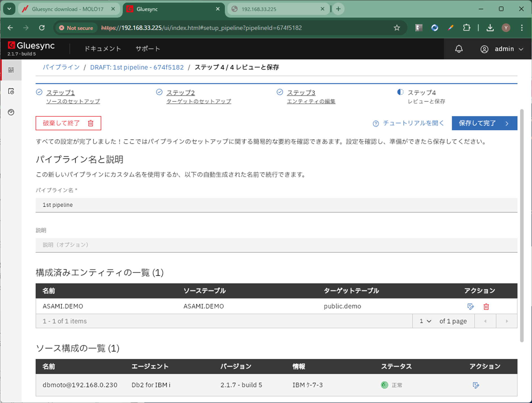
Task: Edit the dbmoto source configuration
Action: click(x=476, y=385)
